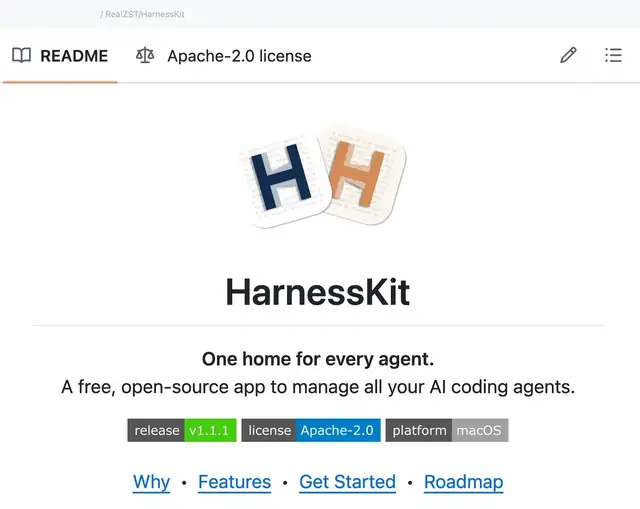This screenshot has width=640, height=509.
Task: Click the blue Apache-2.0 license badge
Action: 311,430
